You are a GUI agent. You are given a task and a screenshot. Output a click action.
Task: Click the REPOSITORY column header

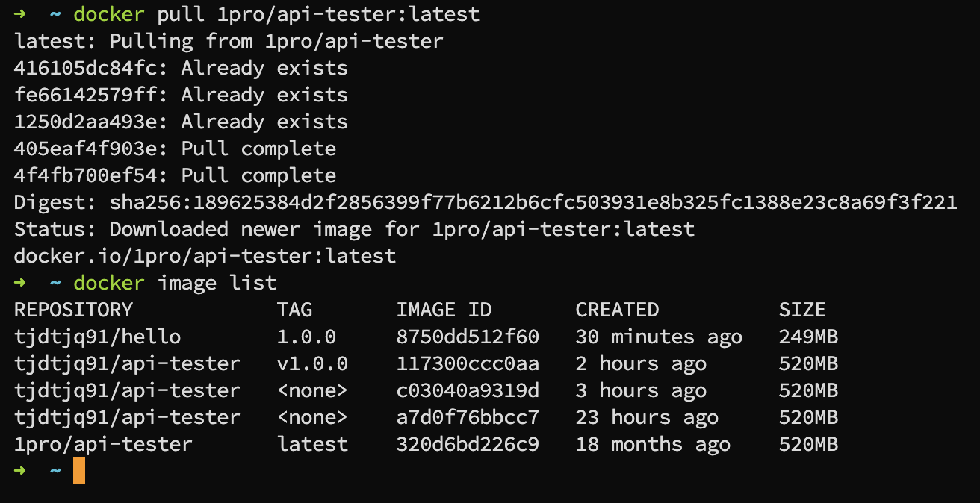(73, 310)
